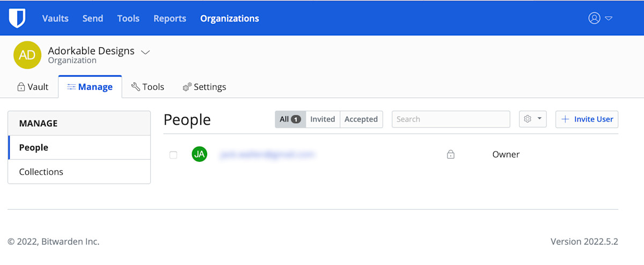The image size is (644, 265).
Task: Select the checkbox next to the JA user
Action: click(173, 155)
